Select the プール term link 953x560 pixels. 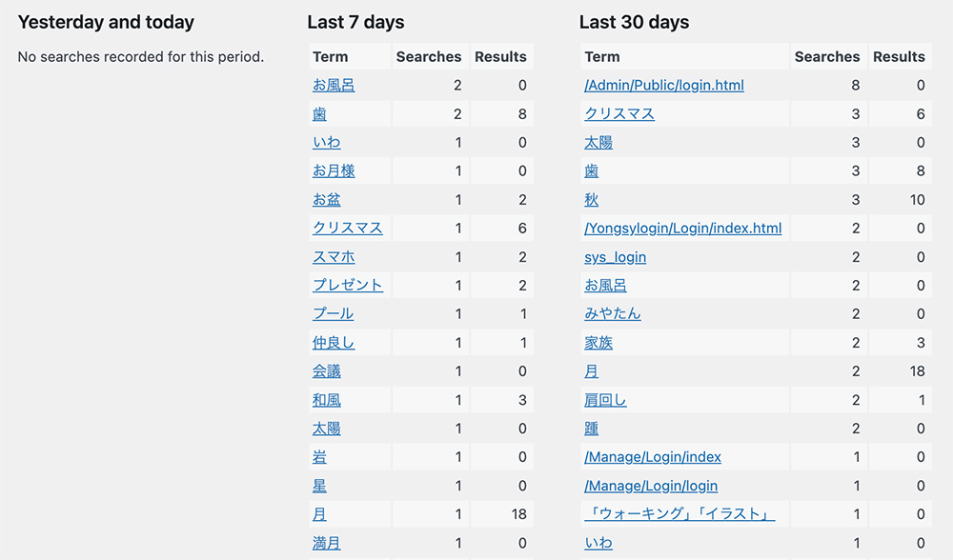[x=333, y=314]
